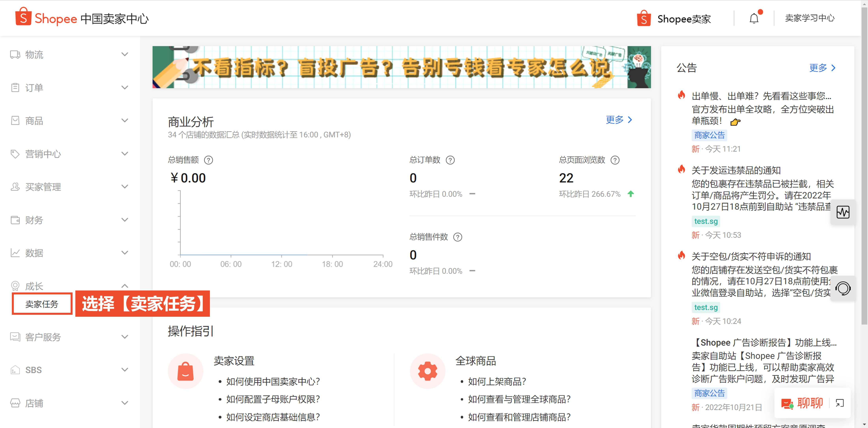Click the 财务 wallet icon
This screenshot has height=428, width=868.
[x=15, y=220]
